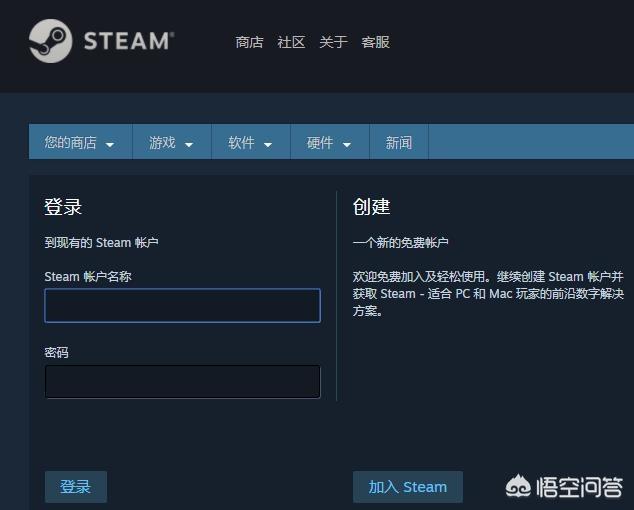The height and width of the screenshot is (510, 634).
Task: Click the STEAM wordmark in header
Action: tap(128, 41)
